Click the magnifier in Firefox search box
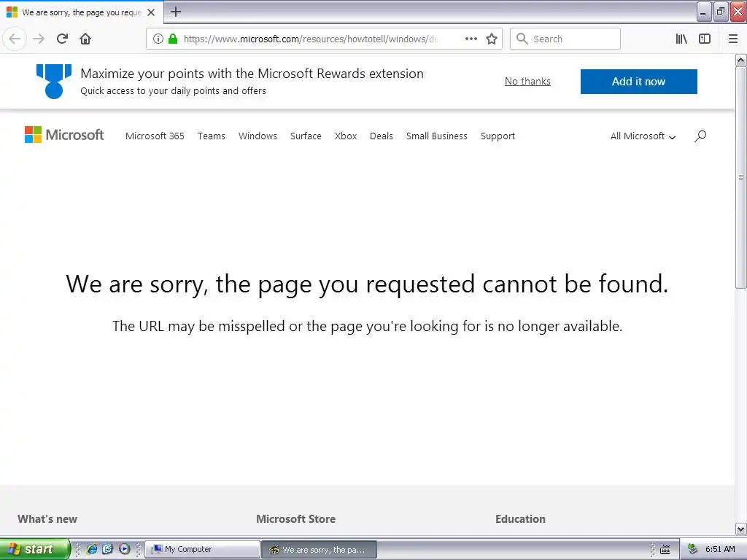This screenshot has width=747, height=560. (x=522, y=39)
